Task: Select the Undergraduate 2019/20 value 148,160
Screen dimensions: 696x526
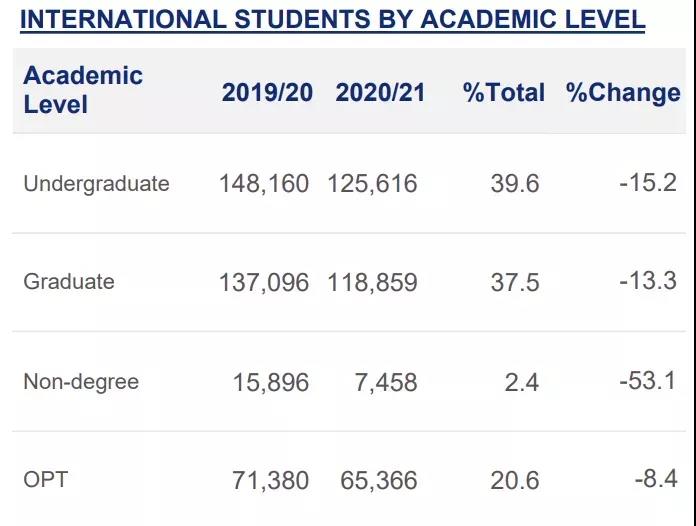Action: tap(264, 184)
